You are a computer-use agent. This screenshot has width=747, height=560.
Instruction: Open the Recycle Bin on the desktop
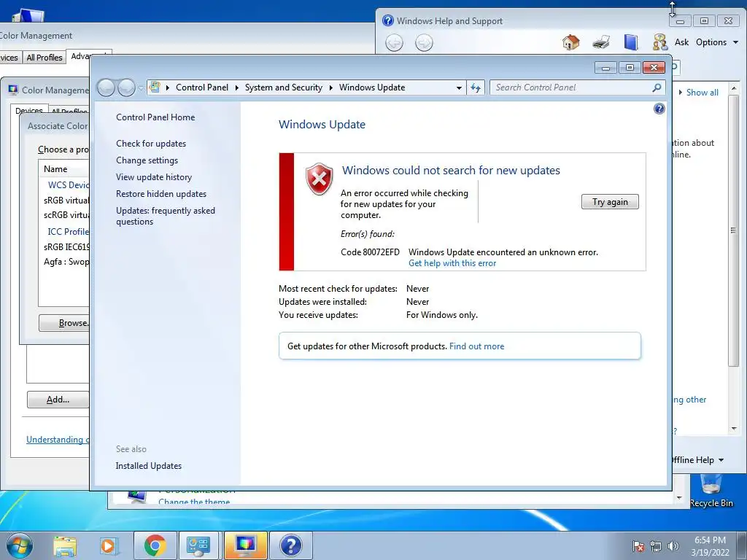pyautogui.click(x=711, y=491)
